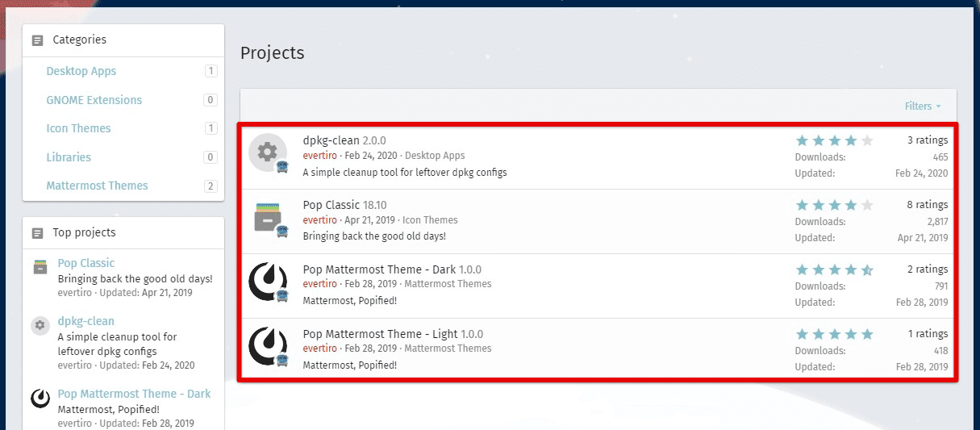The image size is (980, 430).
Task: Go to the Mattermost Themes category in sidebar
Action: coord(97,186)
